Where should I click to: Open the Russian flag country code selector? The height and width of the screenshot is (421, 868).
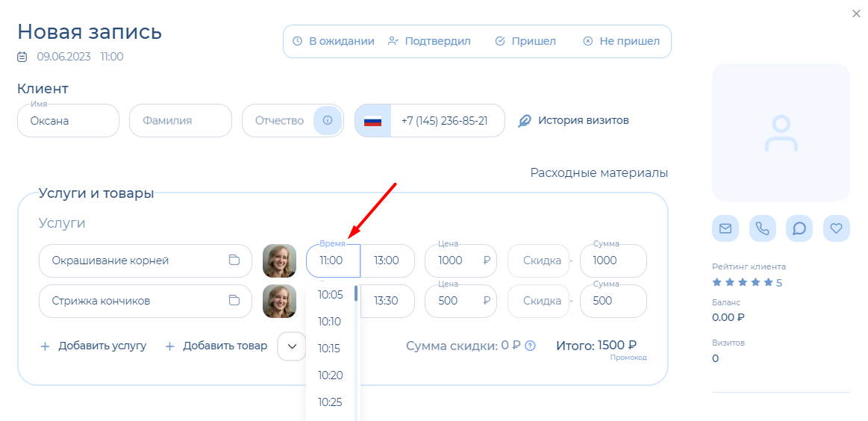[x=372, y=121]
